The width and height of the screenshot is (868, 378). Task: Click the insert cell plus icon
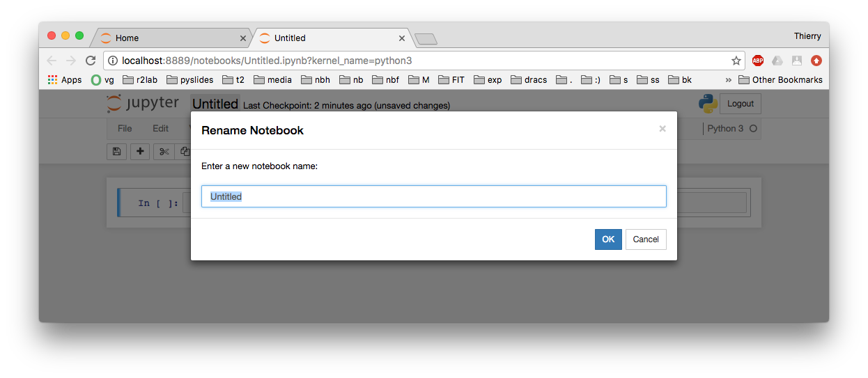coord(140,151)
